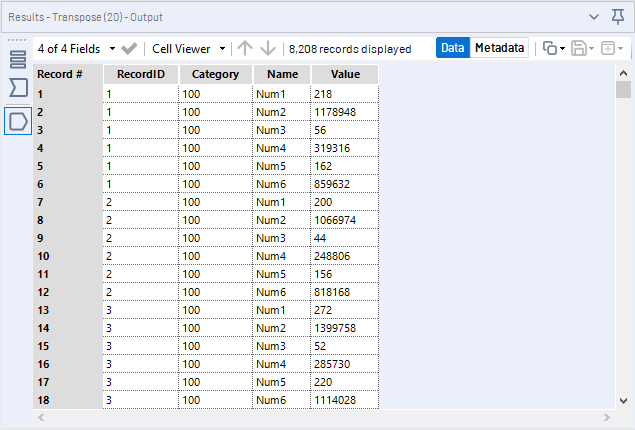The width and height of the screenshot is (635, 430).
Task: Select the cell with value 1178948
Action: click(345, 112)
